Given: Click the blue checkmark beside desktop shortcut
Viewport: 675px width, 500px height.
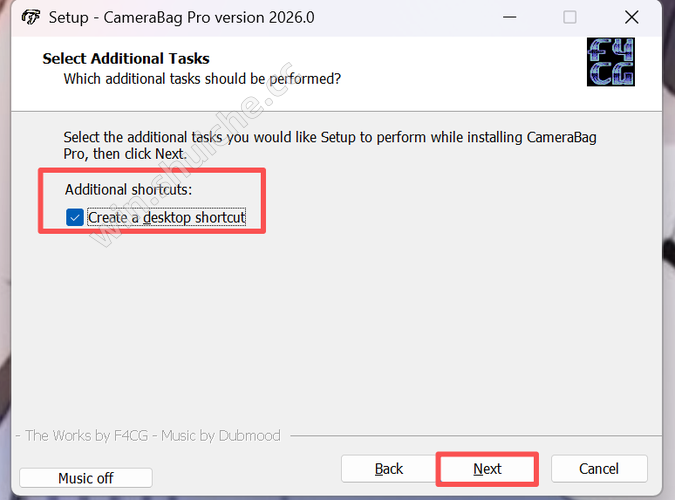Looking at the screenshot, I should point(75,217).
